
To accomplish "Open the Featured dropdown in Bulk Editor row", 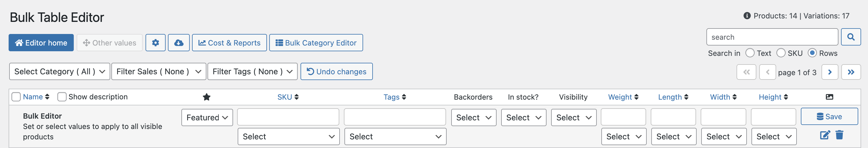I will click(207, 117).
